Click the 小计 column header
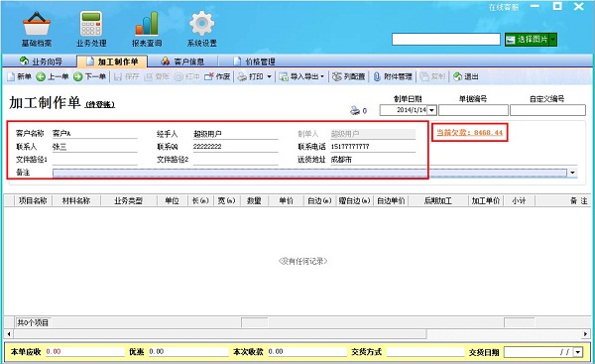The width and height of the screenshot is (595, 364). 519,200
